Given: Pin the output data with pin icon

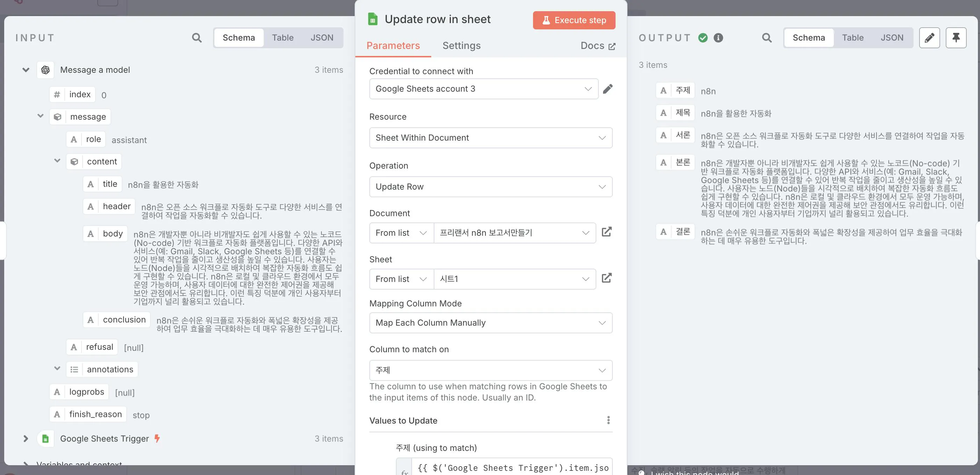Looking at the screenshot, I should (x=956, y=38).
